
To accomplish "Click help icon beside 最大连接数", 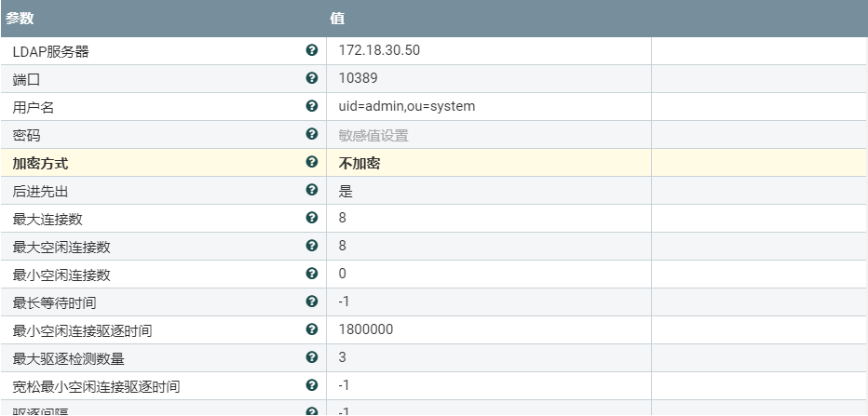I will tap(311, 219).
